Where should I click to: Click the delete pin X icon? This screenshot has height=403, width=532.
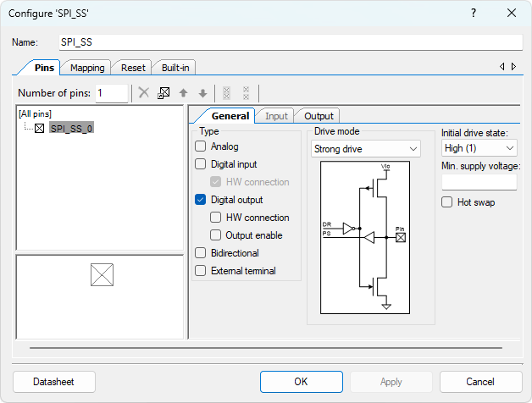(144, 93)
